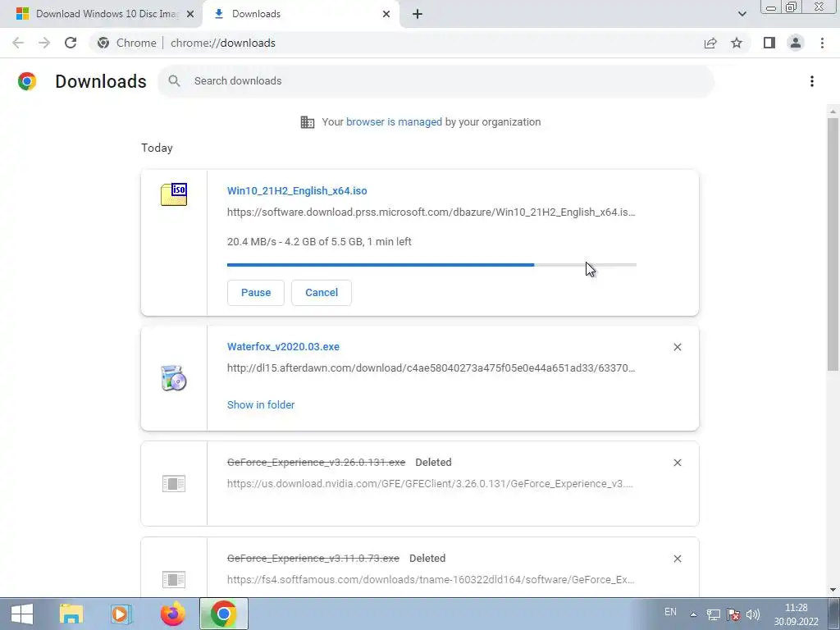This screenshot has height=630, width=840.
Task: Click the back navigation arrow
Action: pos(18,43)
